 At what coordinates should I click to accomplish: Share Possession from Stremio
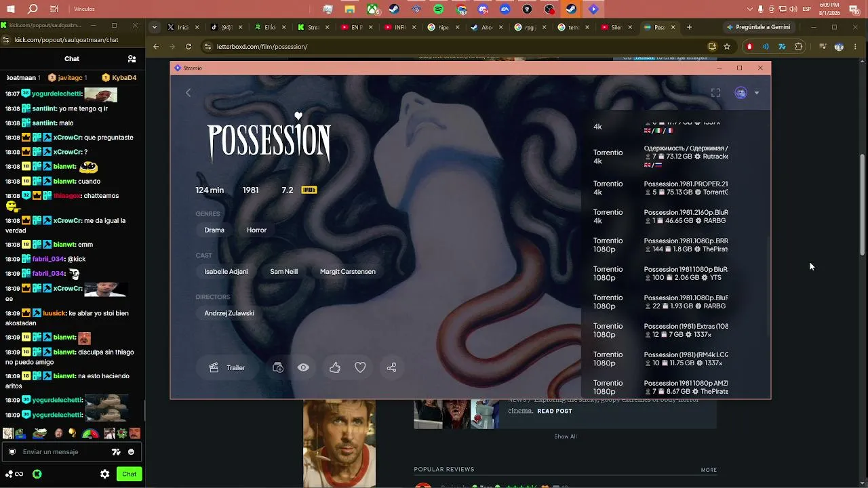tap(391, 367)
